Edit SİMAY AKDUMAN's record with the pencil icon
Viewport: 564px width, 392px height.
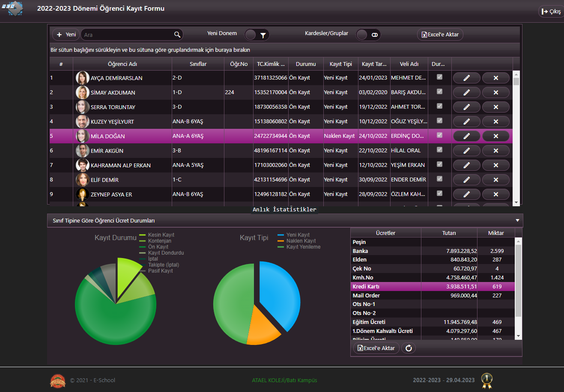[x=466, y=92]
